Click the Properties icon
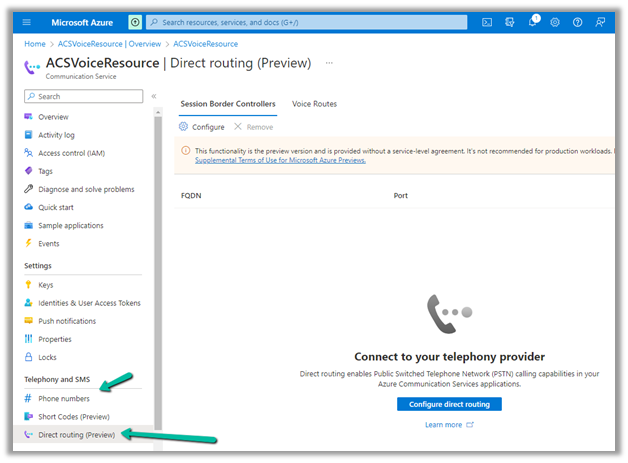The width and height of the screenshot is (628, 463). pos(28,339)
